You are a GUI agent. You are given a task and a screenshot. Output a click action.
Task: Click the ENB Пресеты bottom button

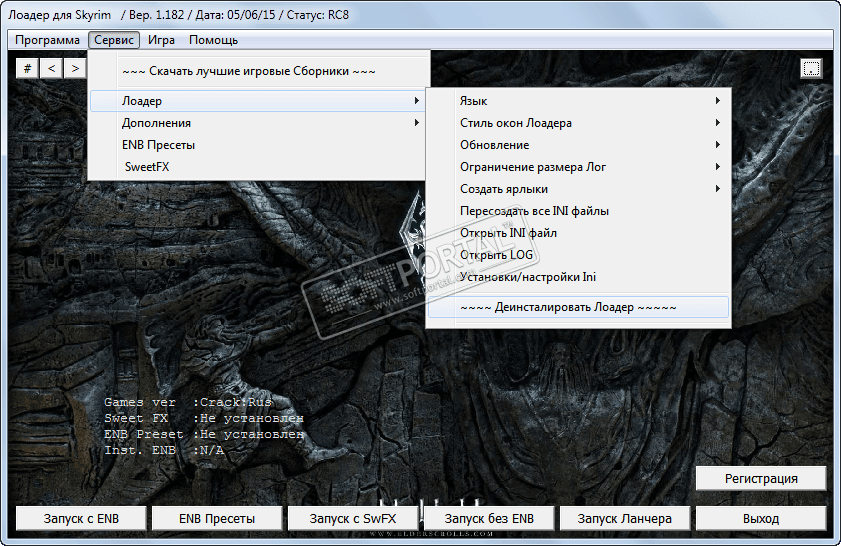[x=217, y=519]
